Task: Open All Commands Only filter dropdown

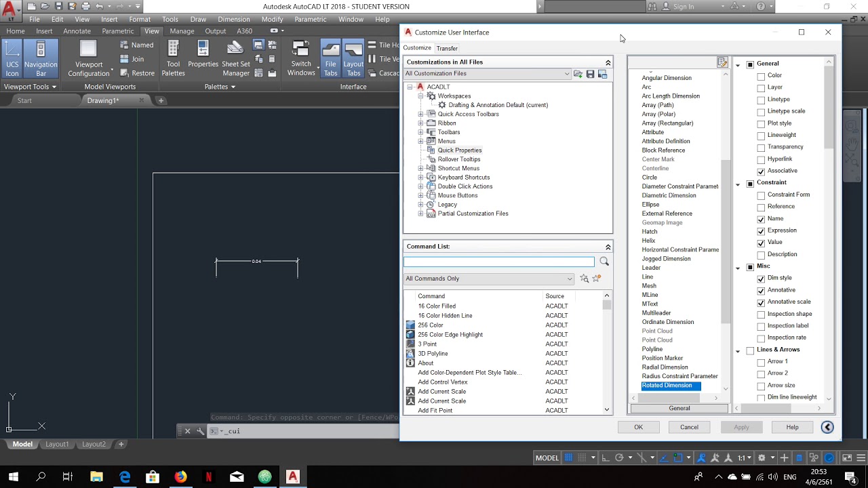Action: pos(489,279)
